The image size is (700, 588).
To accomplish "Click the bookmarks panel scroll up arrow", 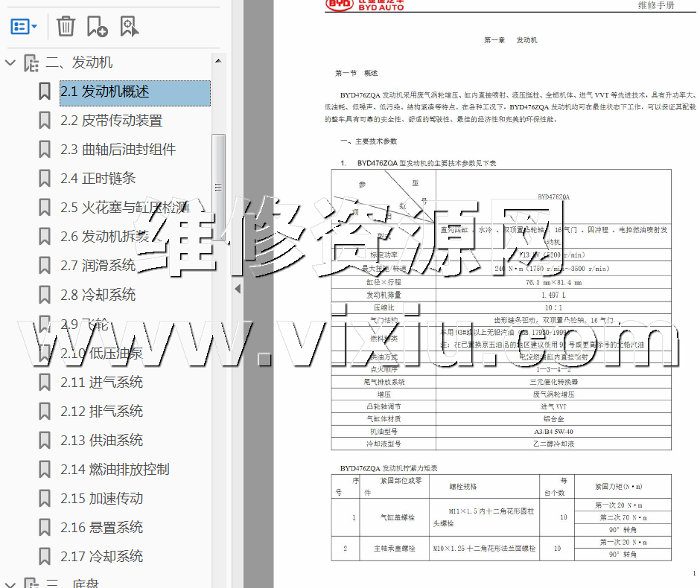I will 218,61.
